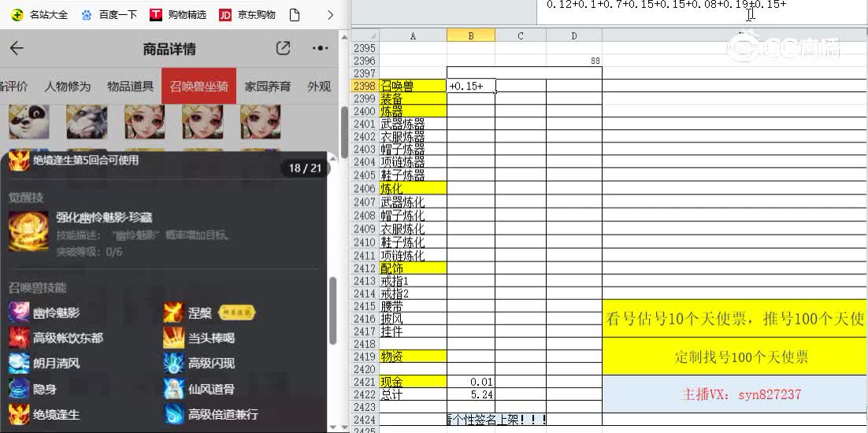Select column C header in spreadsheet

521,36
